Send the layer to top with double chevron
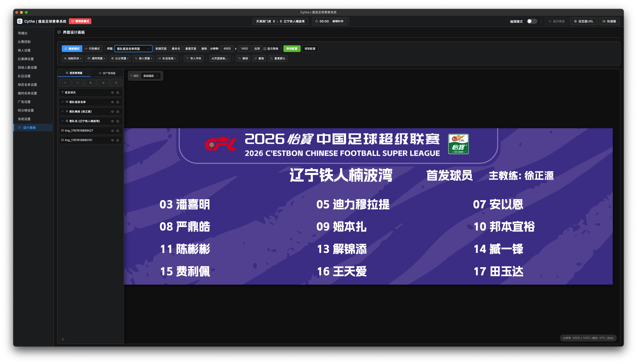The image size is (637, 364). tap(91, 83)
